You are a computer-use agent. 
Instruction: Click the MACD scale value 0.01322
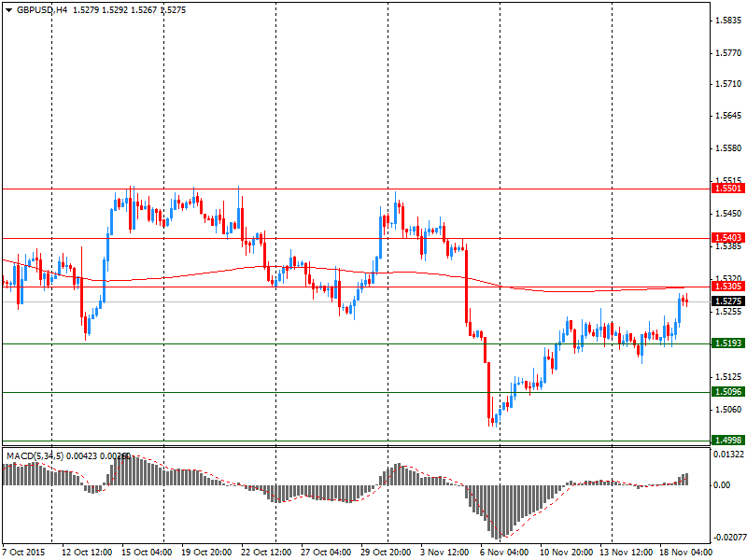(x=729, y=455)
